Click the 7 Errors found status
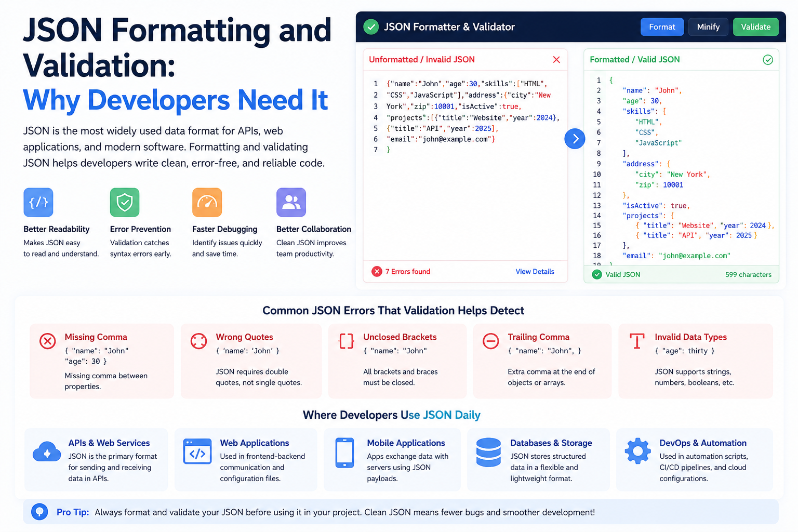This screenshot has height=532, width=798. (x=401, y=271)
